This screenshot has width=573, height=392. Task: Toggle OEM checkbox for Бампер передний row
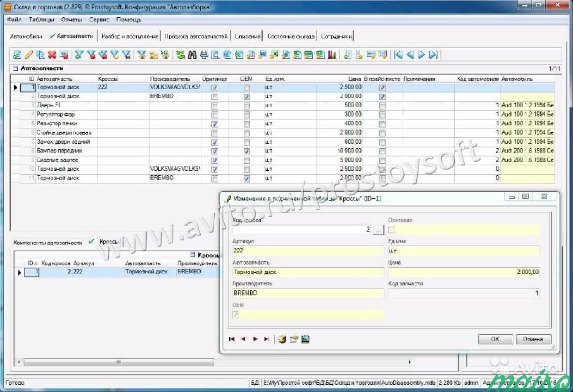[x=247, y=151]
